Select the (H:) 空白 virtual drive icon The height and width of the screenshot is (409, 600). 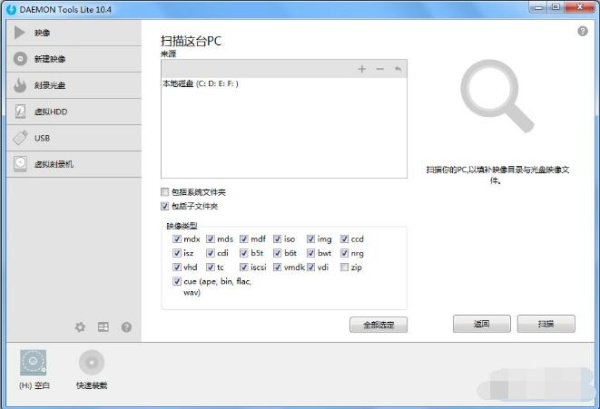[x=33, y=362]
